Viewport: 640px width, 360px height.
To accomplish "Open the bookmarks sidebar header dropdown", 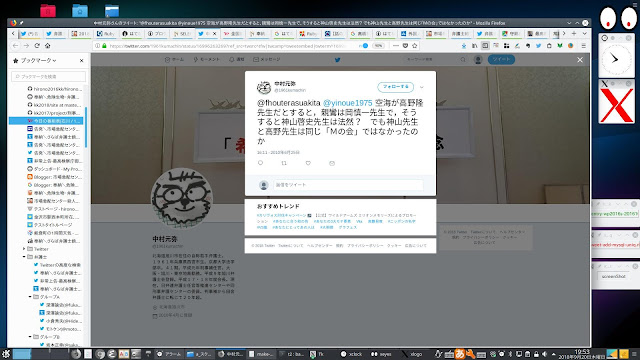I will (38, 60).
